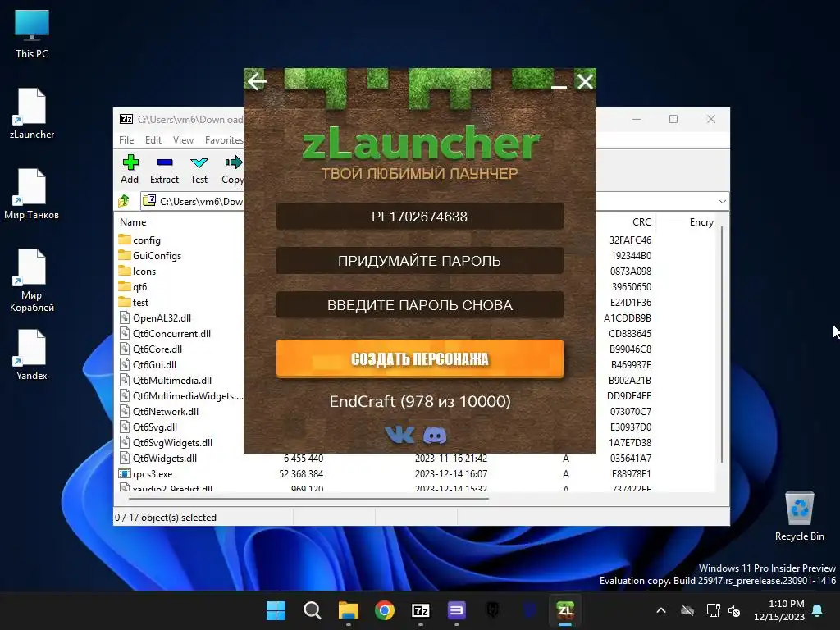The width and height of the screenshot is (840, 630).
Task: Select the zLauncher desktop shortcut
Action: pyautogui.click(x=32, y=113)
